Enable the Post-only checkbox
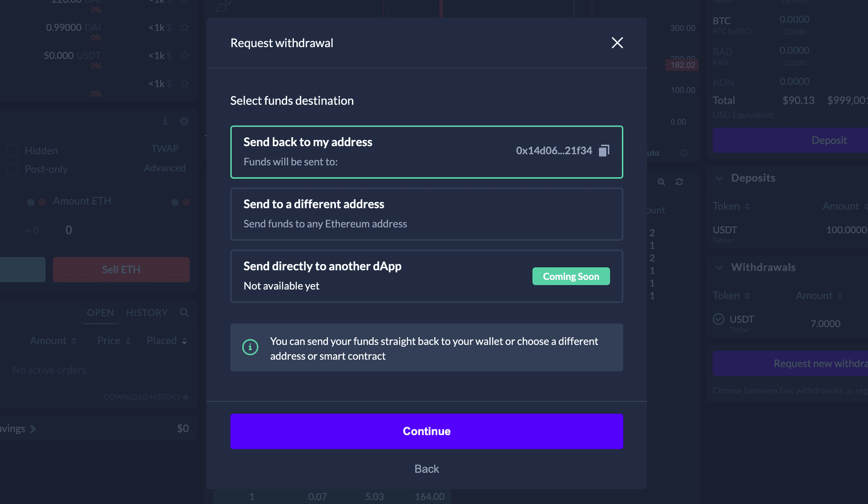The image size is (868, 504). click(x=13, y=169)
